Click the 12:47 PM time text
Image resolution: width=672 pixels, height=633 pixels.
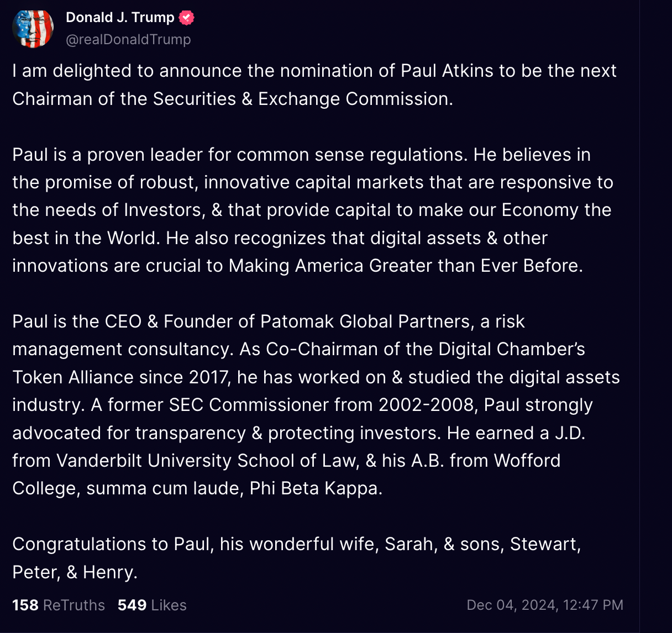click(x=593, y=605)
